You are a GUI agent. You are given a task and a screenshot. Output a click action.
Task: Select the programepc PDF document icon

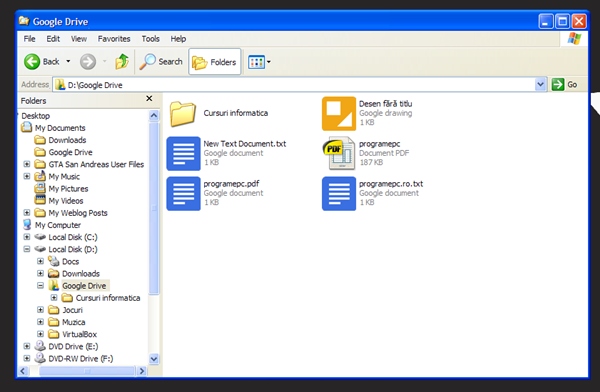(339, 154)
